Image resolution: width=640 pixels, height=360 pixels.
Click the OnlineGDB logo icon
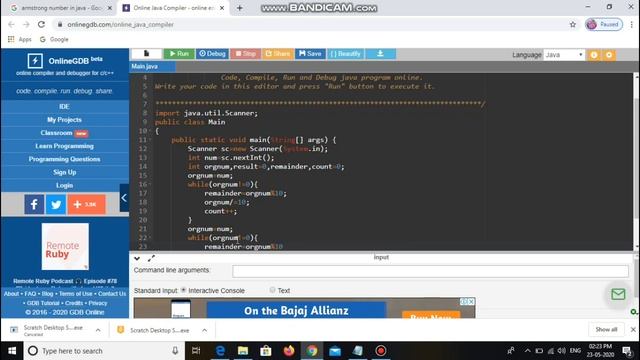pyautogui.click(x=35, y=61)
